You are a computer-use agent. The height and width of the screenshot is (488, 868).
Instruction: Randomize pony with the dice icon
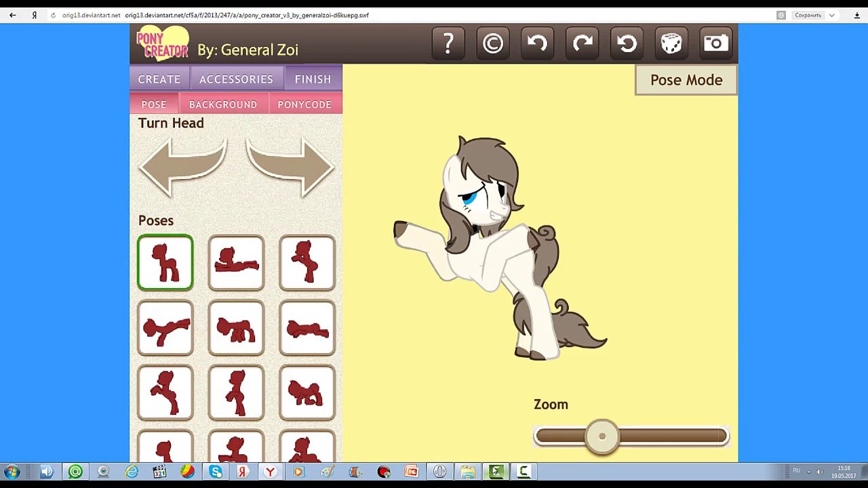[x=671, y=44]
